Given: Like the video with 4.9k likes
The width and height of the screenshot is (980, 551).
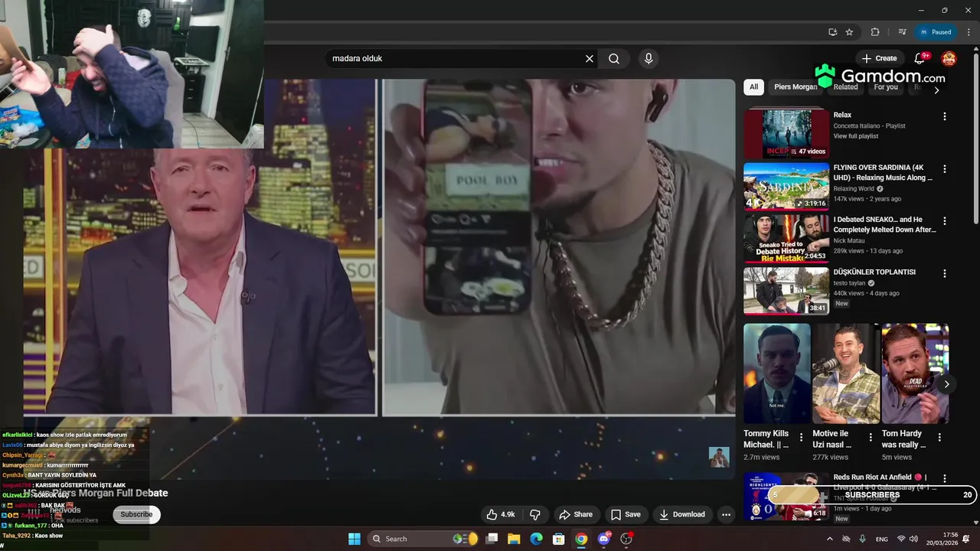Looking at the screenshot, I should tap(501, 514).
